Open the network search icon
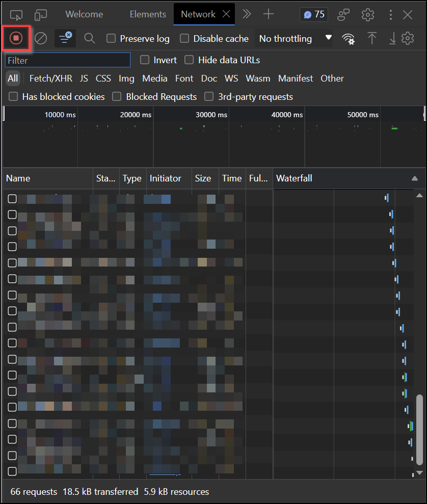This screenshot has height=504, width=427. pos(90,38)
